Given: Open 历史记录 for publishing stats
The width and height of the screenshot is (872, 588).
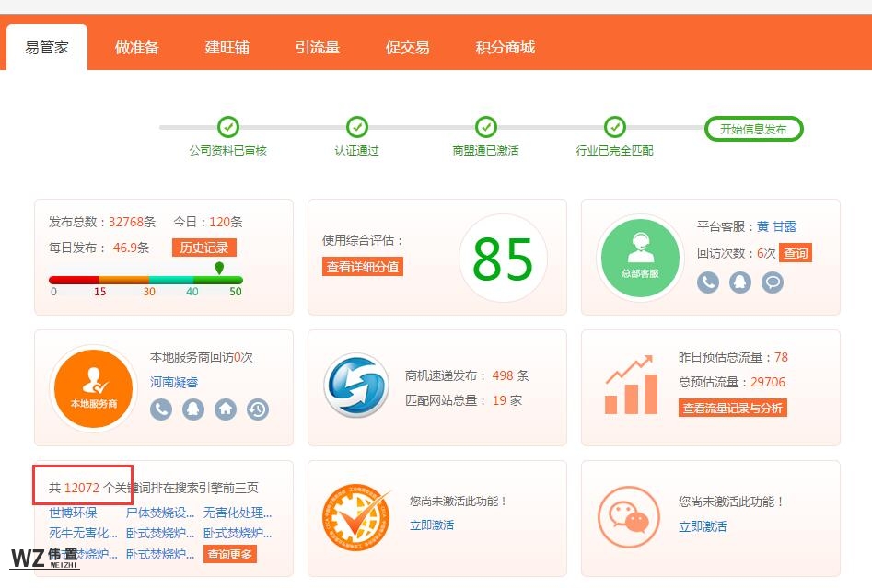Looking at the screenshot, I should coord(205,247).
